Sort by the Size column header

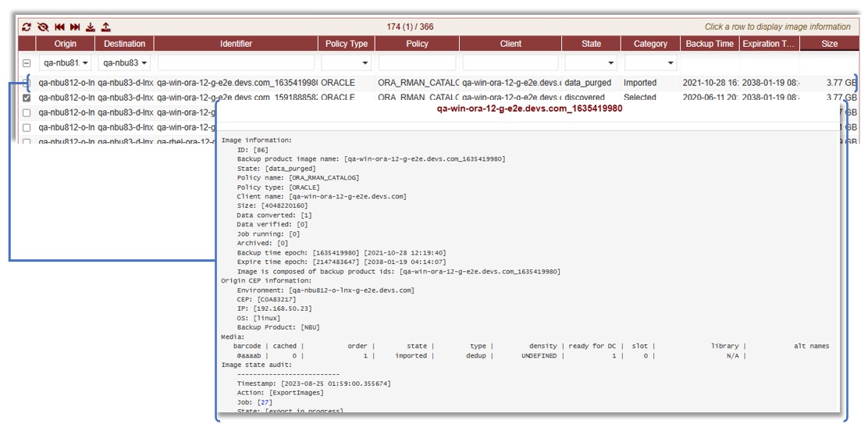pyautogui.click(x=829, y=44)
